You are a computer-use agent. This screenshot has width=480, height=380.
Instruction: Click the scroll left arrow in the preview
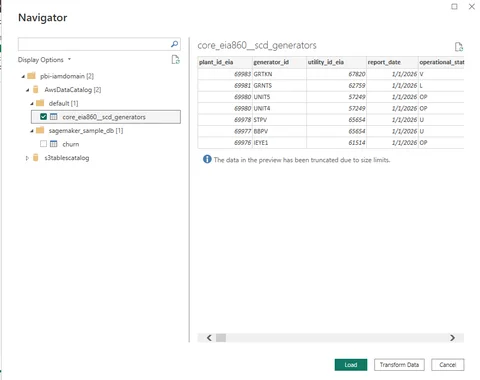coord(209,338)
